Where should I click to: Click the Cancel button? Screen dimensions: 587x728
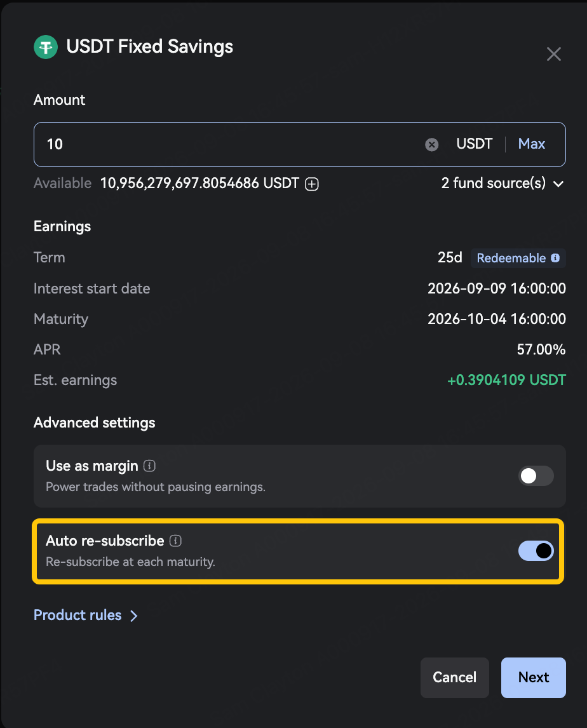click(455, 677)
